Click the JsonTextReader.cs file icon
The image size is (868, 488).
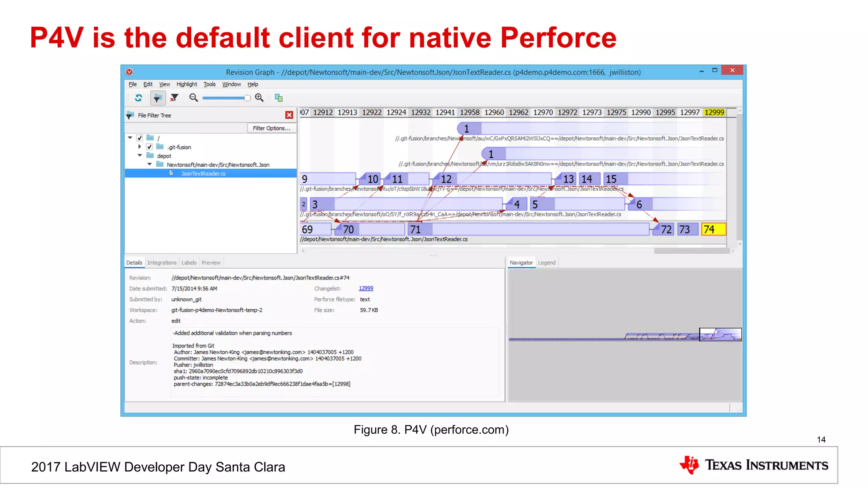click(171, 173)
